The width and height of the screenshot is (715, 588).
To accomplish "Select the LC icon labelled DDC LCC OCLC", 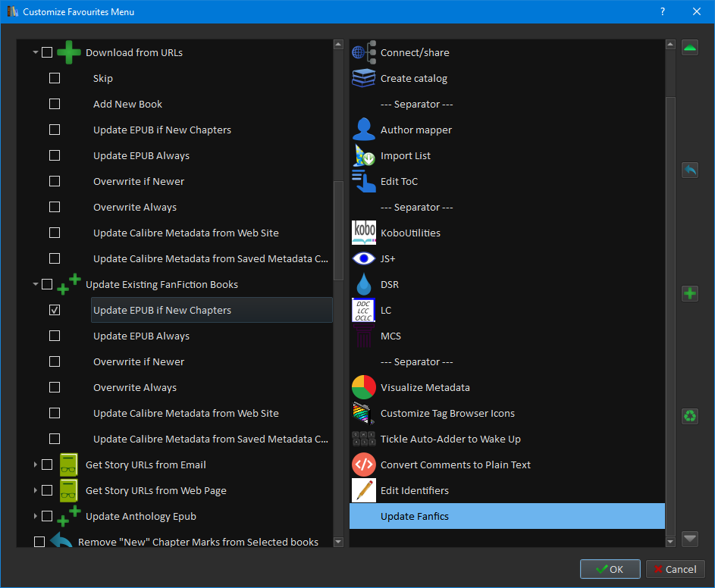I will click(x=363, y=311).
